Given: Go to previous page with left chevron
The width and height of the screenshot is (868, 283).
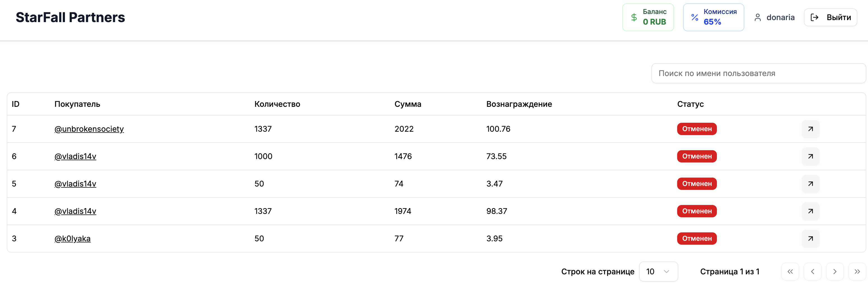Looking at the screenshot, I should click(x=812, y=272).
